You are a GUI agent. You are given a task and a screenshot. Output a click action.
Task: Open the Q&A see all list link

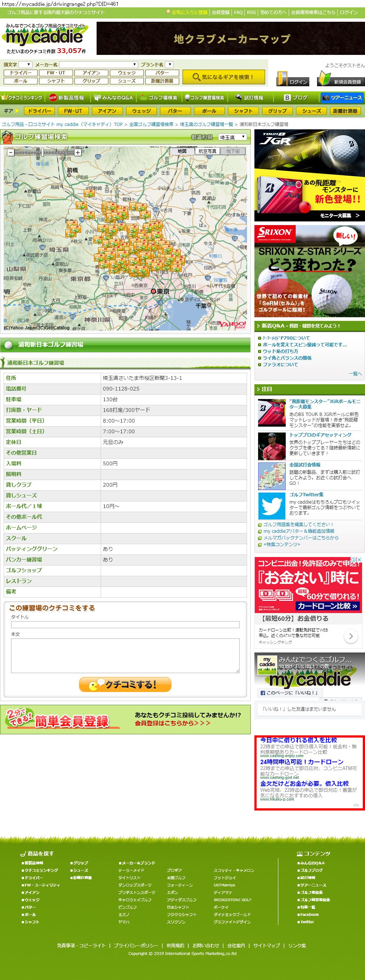click(355, 374)
